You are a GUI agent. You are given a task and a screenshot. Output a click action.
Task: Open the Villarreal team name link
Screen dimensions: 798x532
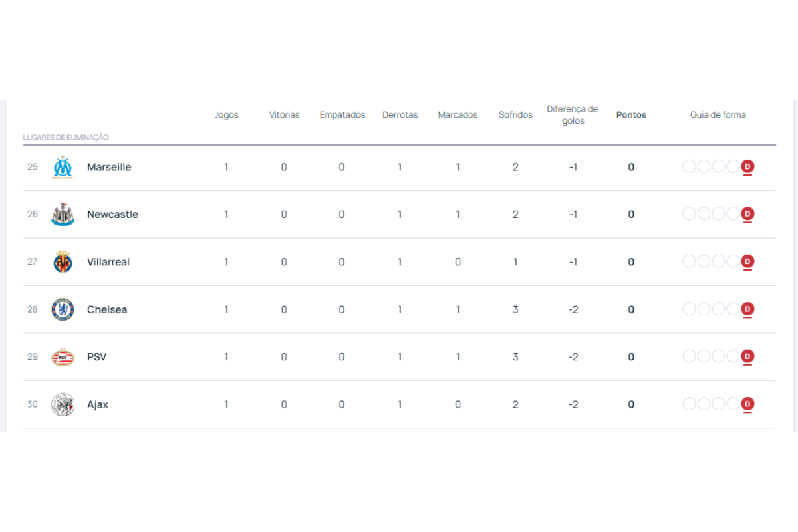coord(108,262)
